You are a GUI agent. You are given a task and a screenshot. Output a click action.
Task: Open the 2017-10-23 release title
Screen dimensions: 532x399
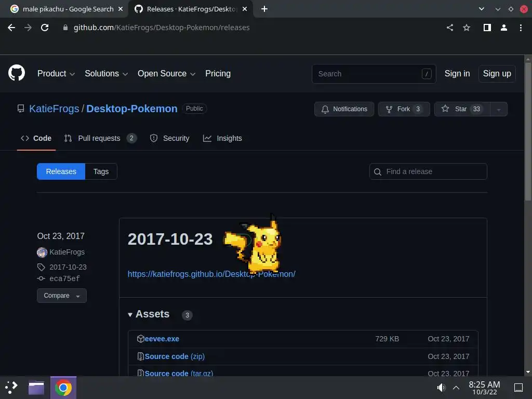point(170,239)
